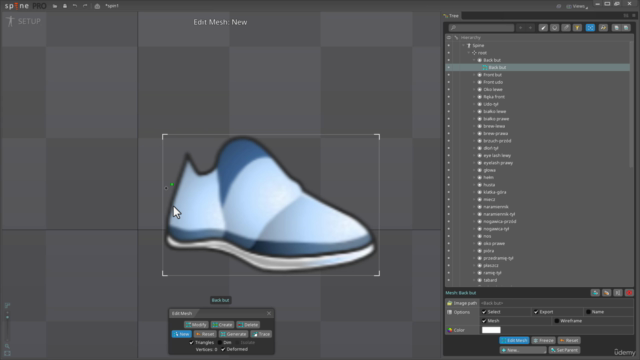Image resolution: width=640 pixels, height=360 pixels.
Task: Select the Ręka front tree item
Action: [494, 97]
